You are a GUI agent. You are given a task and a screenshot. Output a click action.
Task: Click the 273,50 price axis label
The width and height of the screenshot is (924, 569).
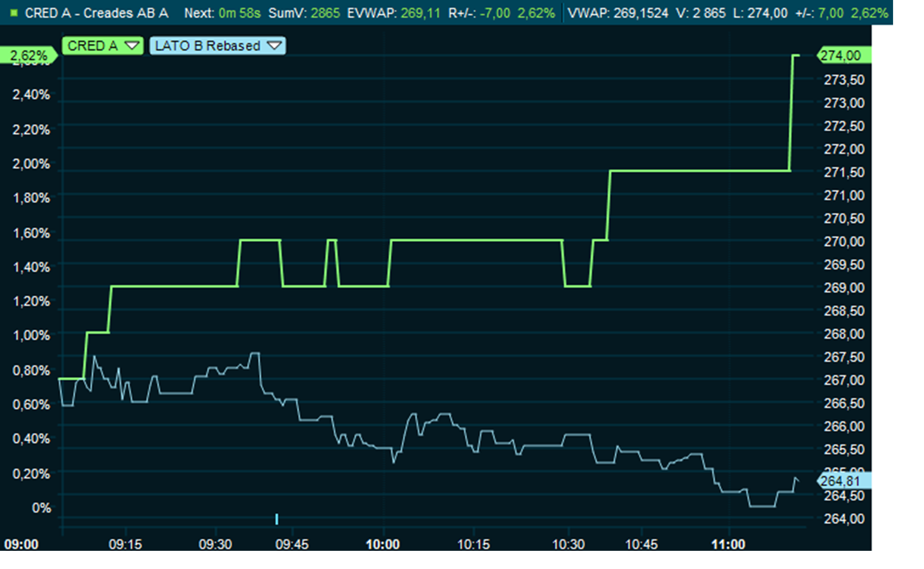click(844, 80)
